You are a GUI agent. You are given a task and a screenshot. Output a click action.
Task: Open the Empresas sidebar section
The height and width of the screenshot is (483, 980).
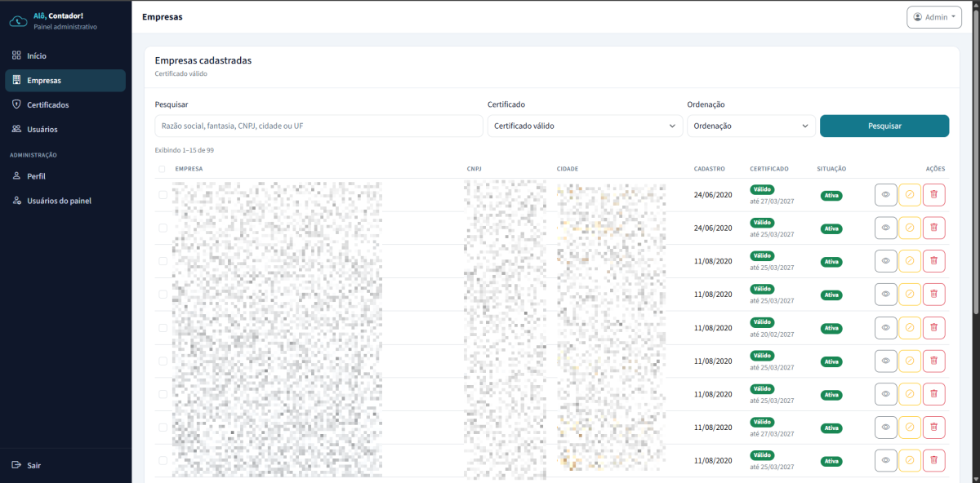click(65, 81)
